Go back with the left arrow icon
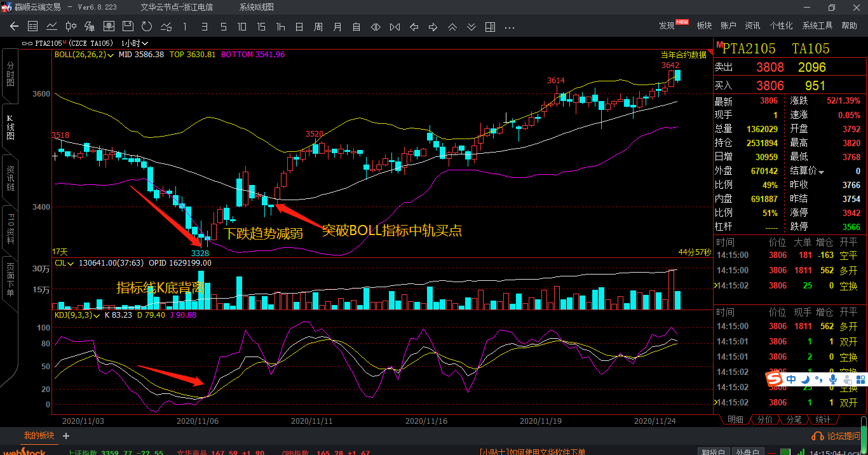The height and width of the screenshot is (455, 868). (x=14, y=27)
